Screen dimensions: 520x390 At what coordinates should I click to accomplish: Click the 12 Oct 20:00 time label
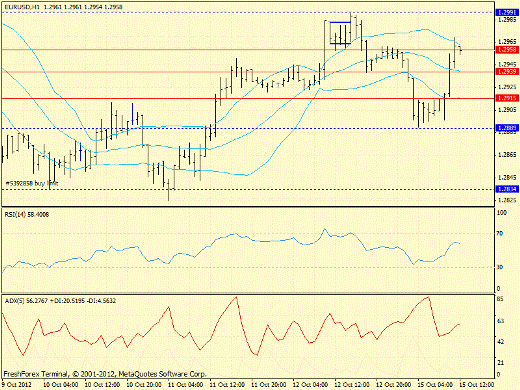394,385
